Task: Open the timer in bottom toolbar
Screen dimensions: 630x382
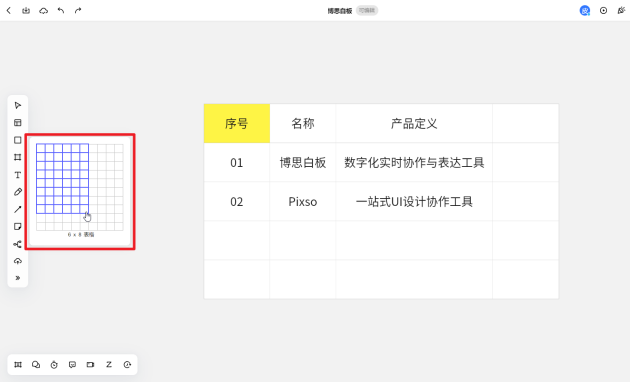Action: pyautogui.click(x=54, y=365)
